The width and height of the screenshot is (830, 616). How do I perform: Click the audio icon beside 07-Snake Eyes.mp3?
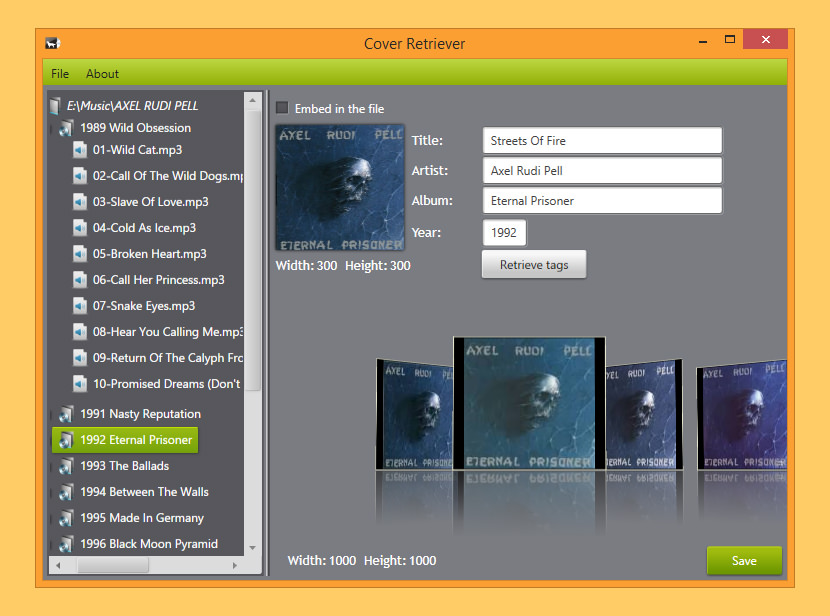79,305
